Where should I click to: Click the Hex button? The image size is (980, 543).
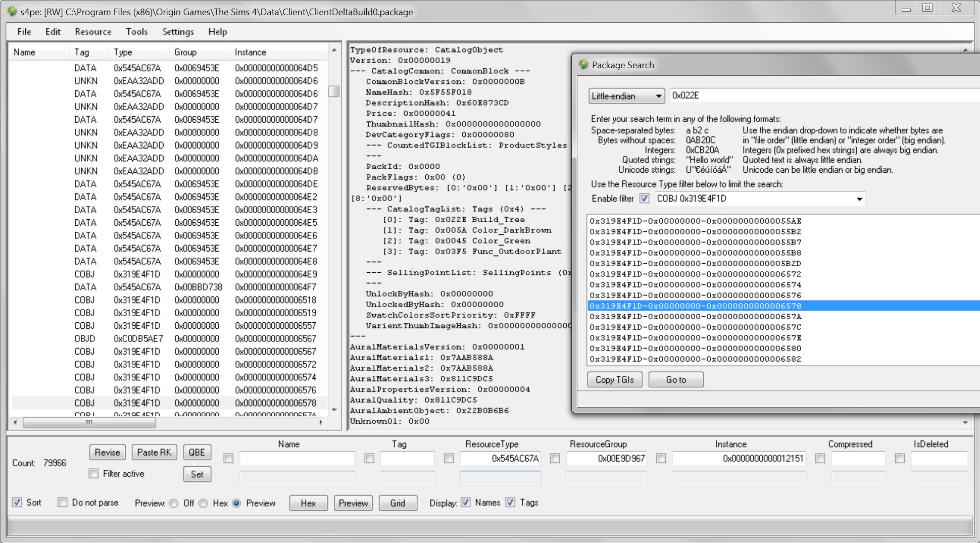pos(308,503)
